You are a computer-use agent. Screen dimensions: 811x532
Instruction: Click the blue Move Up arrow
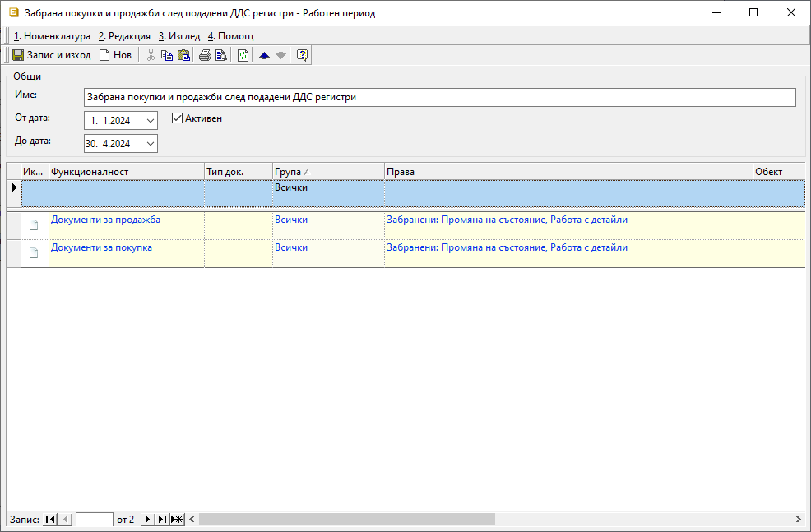pos(264,56)
